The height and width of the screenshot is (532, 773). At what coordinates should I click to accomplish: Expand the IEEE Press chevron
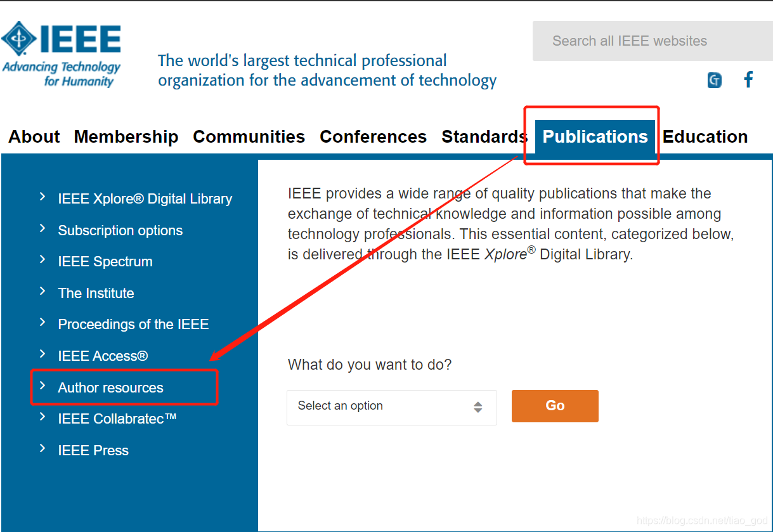click(42, 450)
